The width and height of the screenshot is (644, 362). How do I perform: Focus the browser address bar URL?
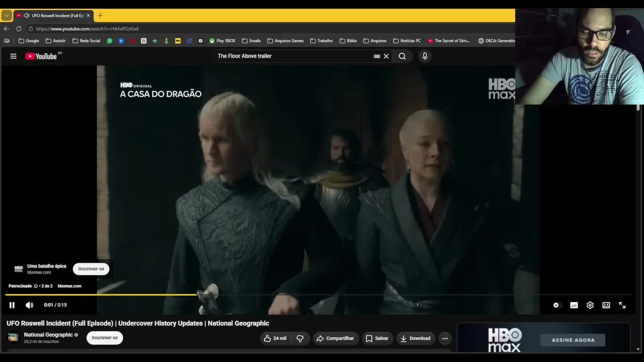[88, 29]
